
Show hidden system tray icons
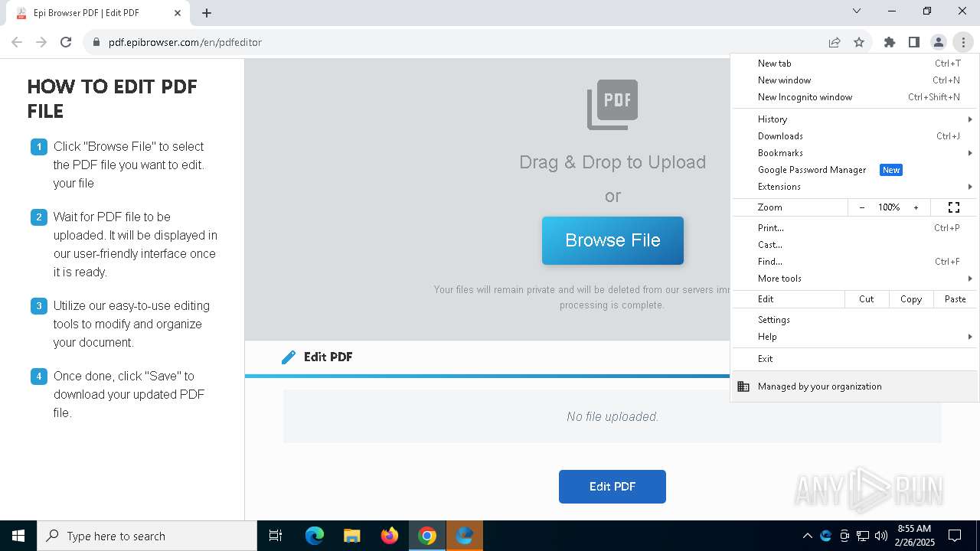807,536
